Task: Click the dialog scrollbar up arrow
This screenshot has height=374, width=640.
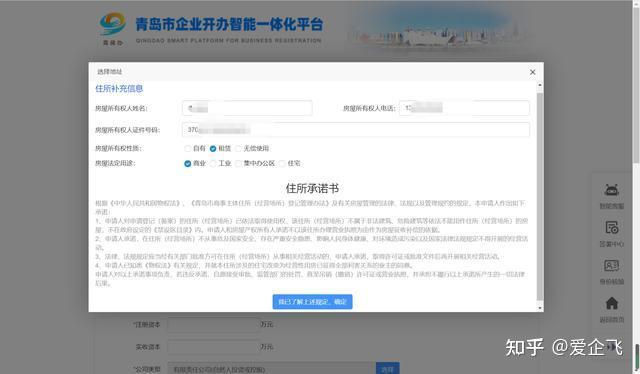Action: (x=540, y=86)
